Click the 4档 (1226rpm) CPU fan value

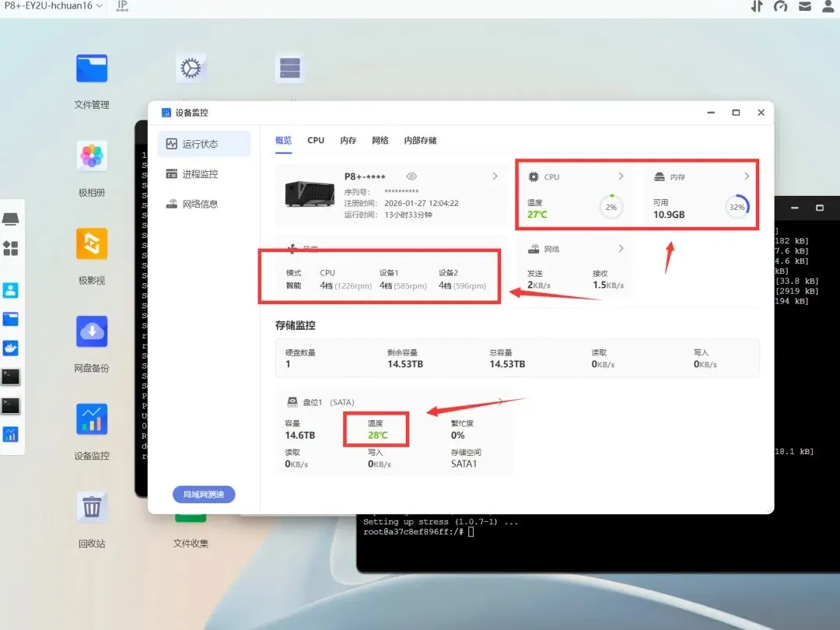[x=345, y=285]
